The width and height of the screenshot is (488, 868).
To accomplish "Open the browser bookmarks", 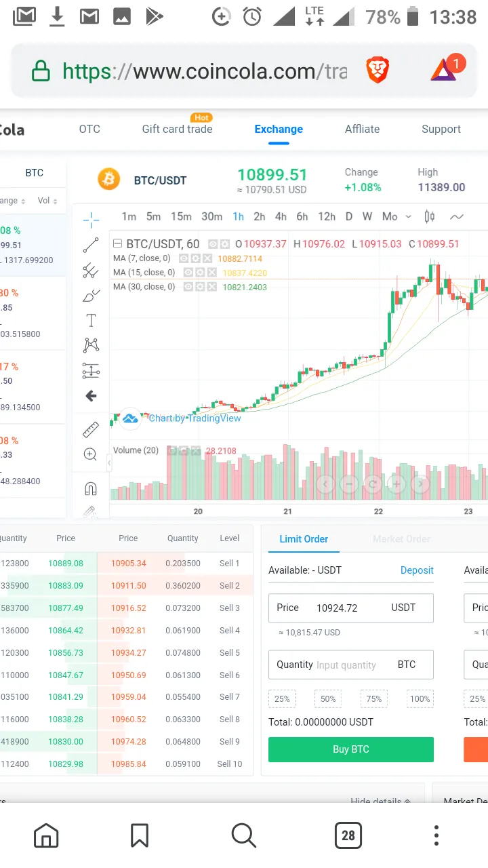I will [x=140, y=835].
